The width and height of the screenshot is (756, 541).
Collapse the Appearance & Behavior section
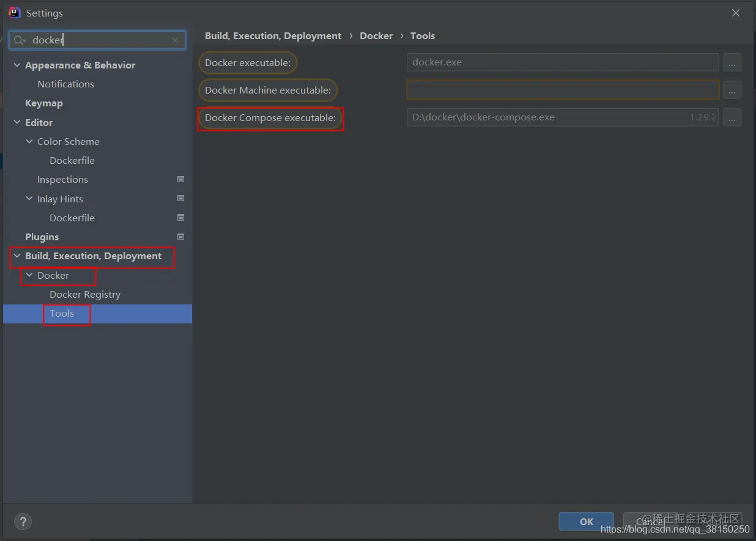(17, 65)
